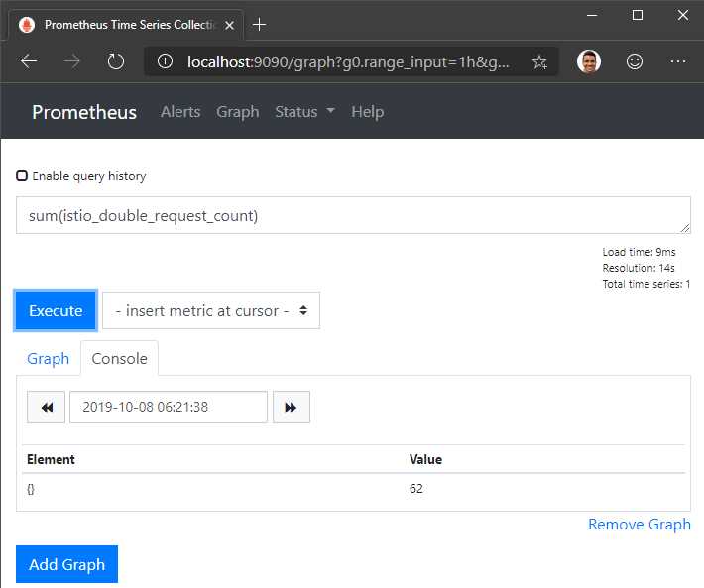The image size is (704, 588).
Task: Click the smiley feedback icon
Action: point(634,61)
